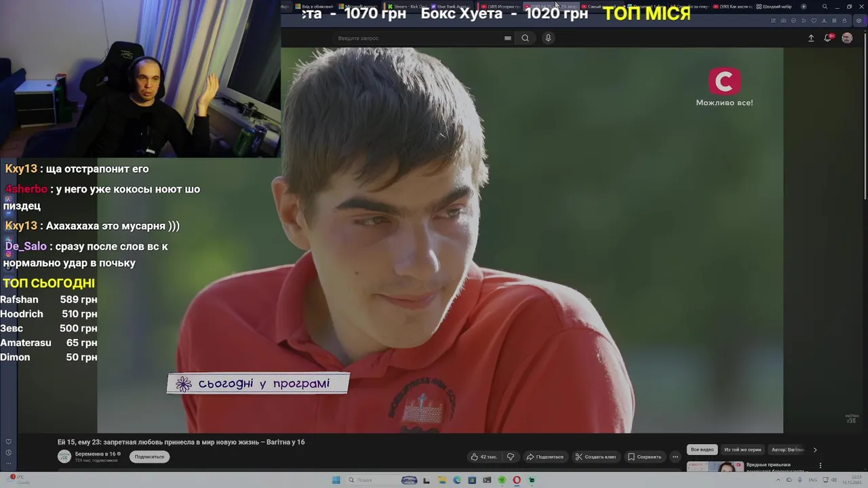Open a new browser tab with plus icon

pyautogui.click(x=804, y=7)
